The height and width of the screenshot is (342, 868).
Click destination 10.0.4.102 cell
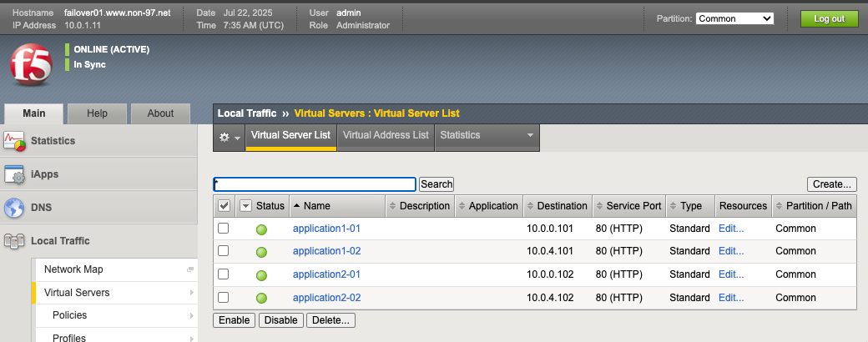[550, 298]
